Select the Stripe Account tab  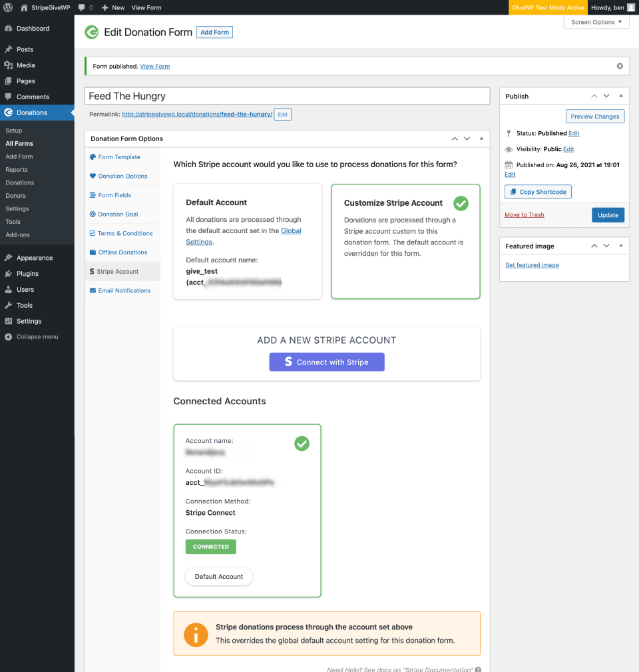pos(122,271)
